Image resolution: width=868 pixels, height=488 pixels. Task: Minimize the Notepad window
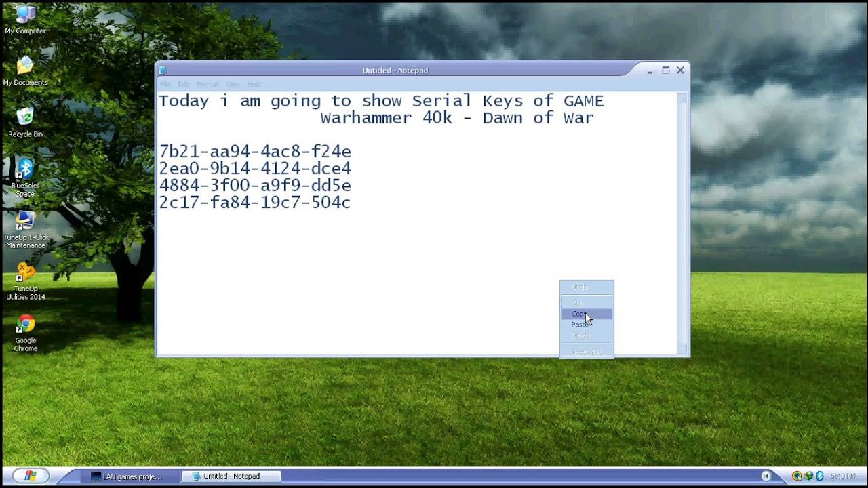pos(650,70)
